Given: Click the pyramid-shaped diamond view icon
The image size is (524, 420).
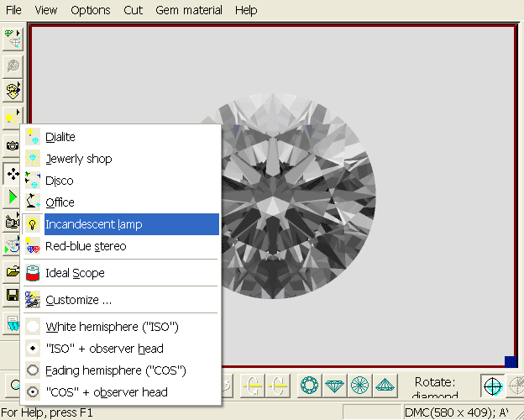Looking at the screenshot, I should tap(384, 386).
